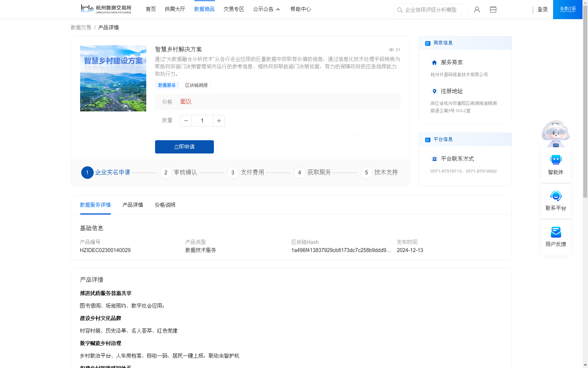Click the 免费注册 button
This screenshot has height=368, width=588.
coord(568,10)
